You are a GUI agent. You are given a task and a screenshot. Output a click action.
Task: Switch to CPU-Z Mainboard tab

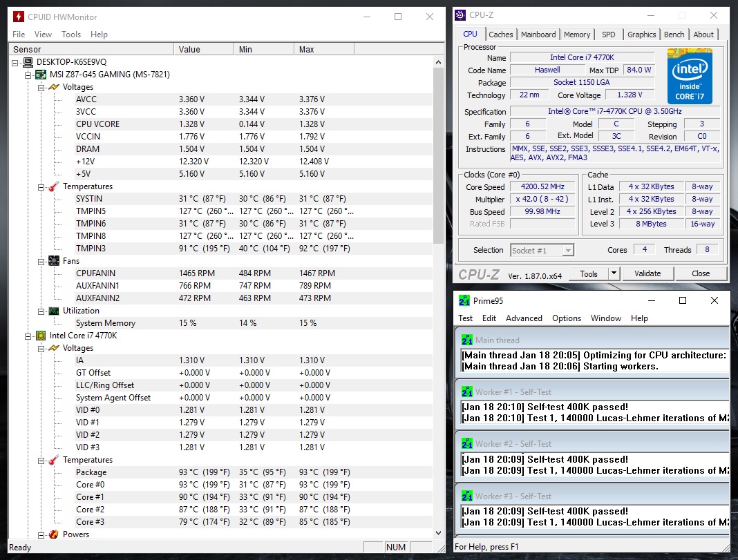[x=538, y=35]
